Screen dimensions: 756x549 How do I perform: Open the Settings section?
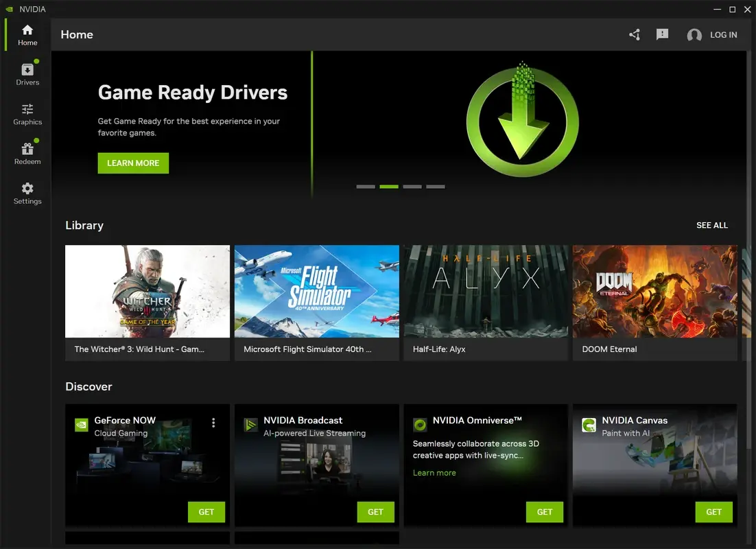click(27, 192)
